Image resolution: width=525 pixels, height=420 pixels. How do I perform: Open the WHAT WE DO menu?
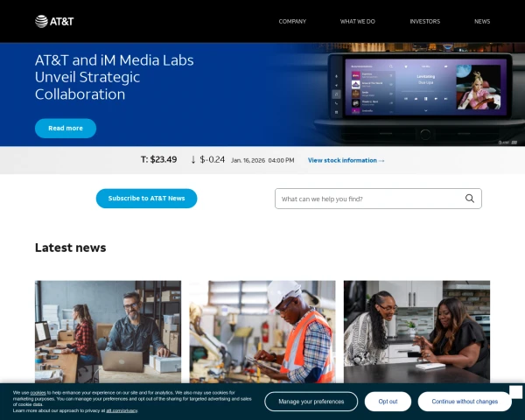(358, 21)
